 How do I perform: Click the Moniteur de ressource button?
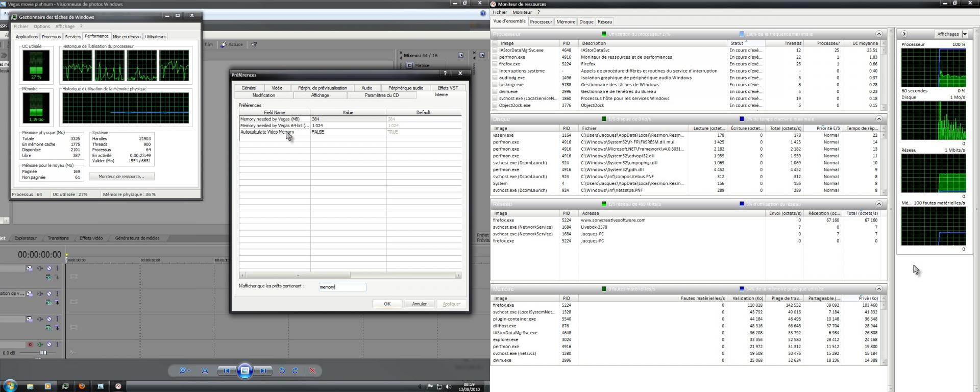coord(121,177)
